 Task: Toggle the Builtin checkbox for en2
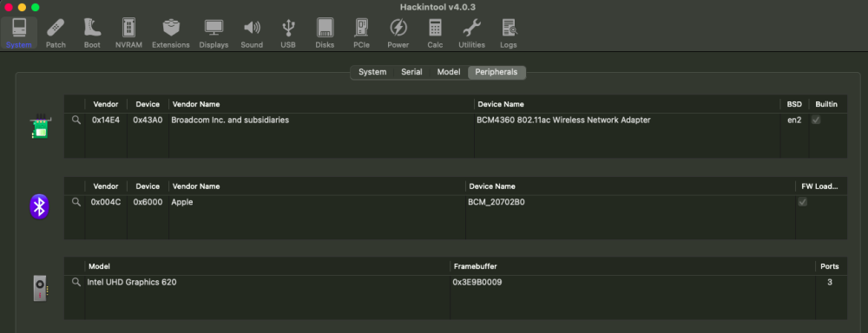[x=816, y=120]
